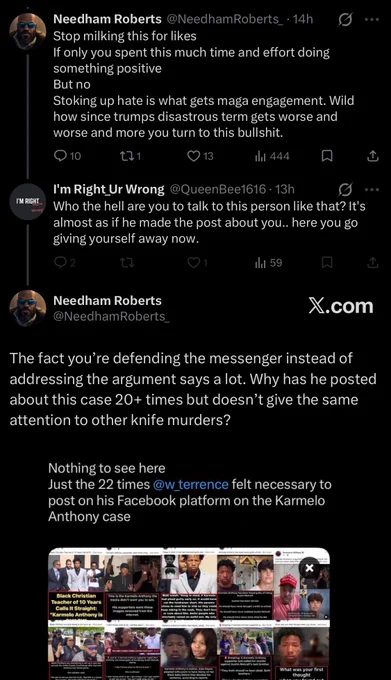Close the image collage preview
The image size is (391, 680).
click(309, 568)
